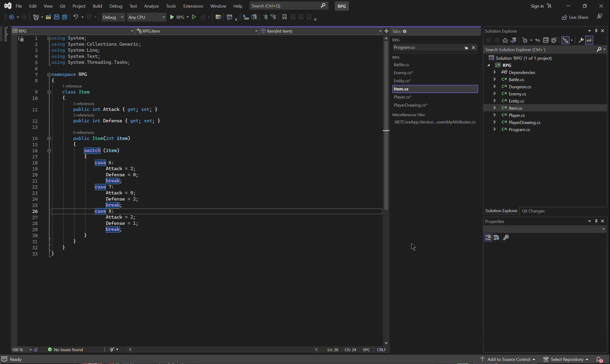
Task: Click the Start Without Debugging play outline icon
Action: (x=194, y=17)
